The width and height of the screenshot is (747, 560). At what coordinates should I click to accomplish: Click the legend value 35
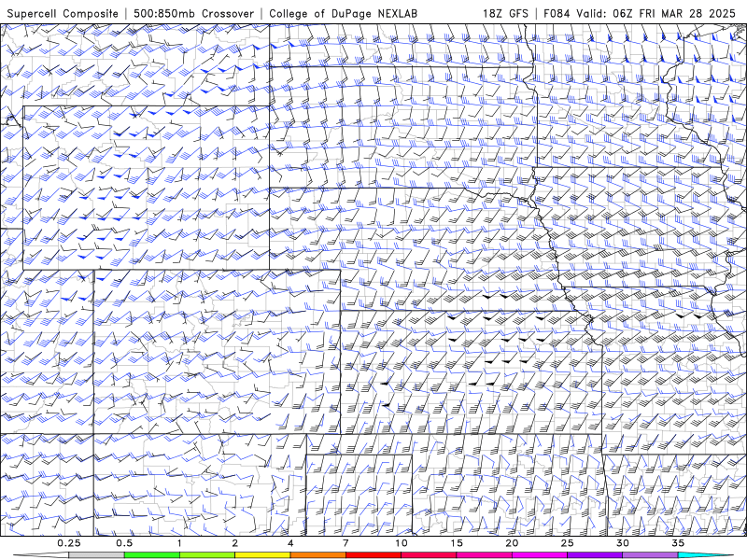(x=678, y=543)
